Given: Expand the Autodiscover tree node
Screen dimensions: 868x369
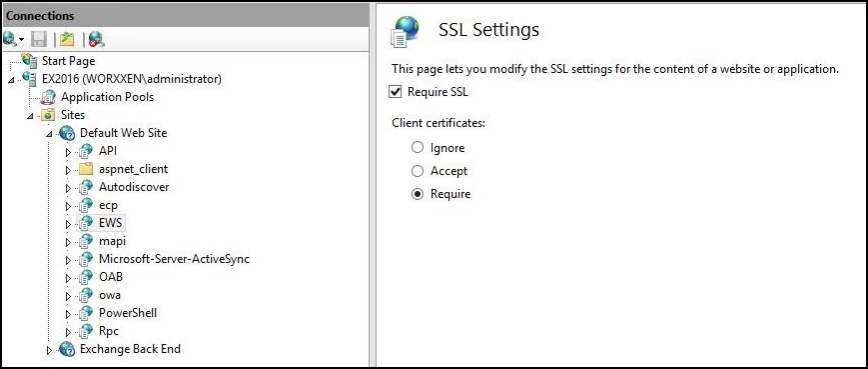Looking at the screenshot, I should [69, 188].
